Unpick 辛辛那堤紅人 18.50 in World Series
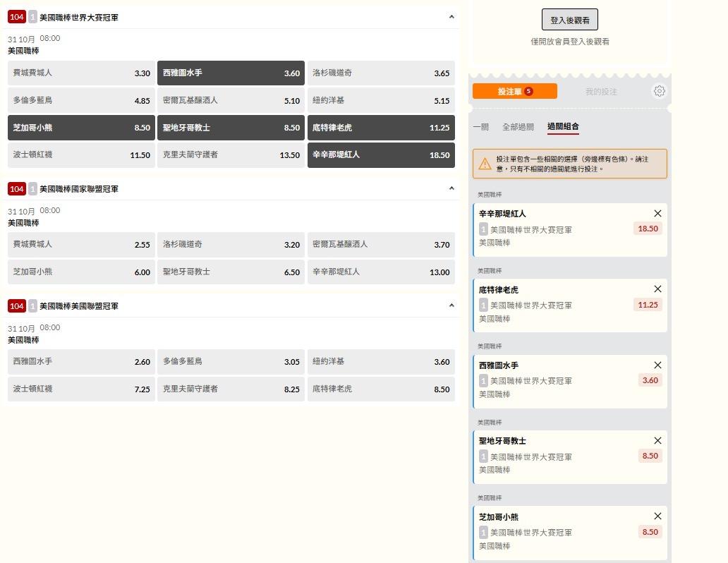 381,155
